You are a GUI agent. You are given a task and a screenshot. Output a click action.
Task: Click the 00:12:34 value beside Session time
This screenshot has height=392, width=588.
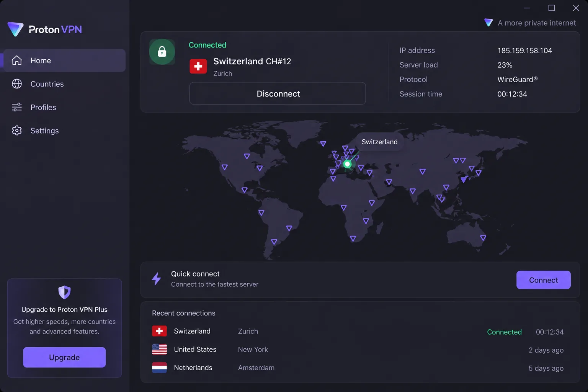coord(512,94)
